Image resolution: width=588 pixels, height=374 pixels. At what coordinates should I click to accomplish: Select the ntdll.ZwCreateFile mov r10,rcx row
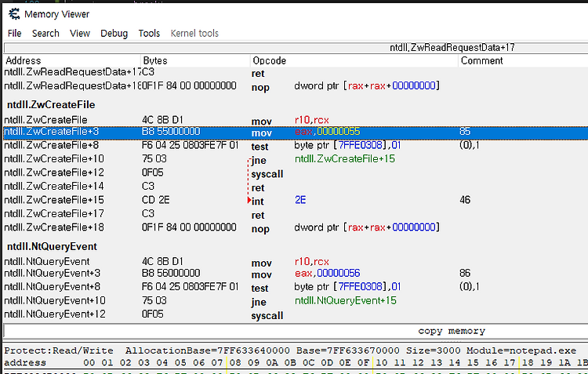296,121
